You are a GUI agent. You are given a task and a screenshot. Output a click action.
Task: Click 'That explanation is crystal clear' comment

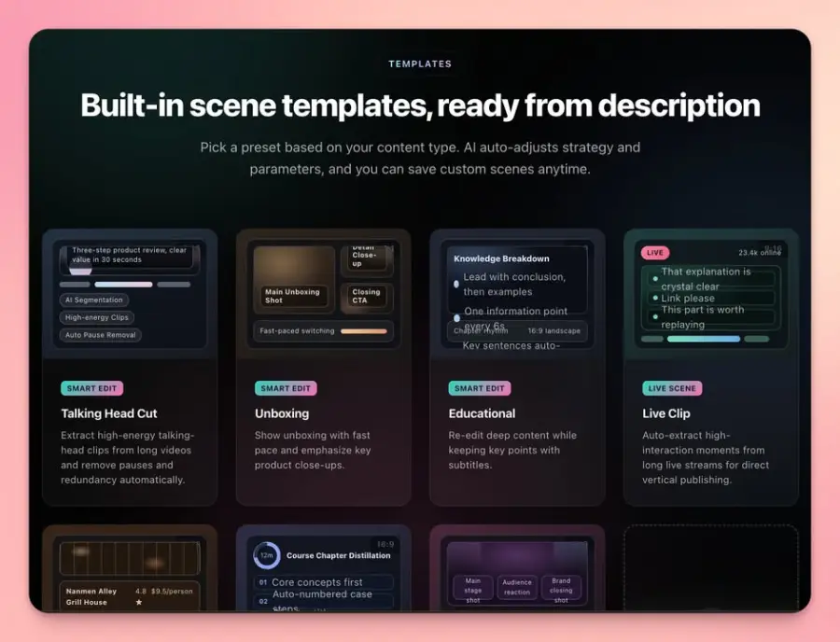point(711,278)
